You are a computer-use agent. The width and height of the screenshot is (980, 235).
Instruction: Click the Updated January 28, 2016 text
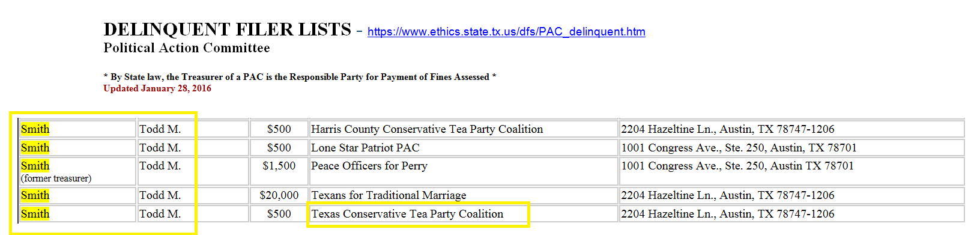157,88
